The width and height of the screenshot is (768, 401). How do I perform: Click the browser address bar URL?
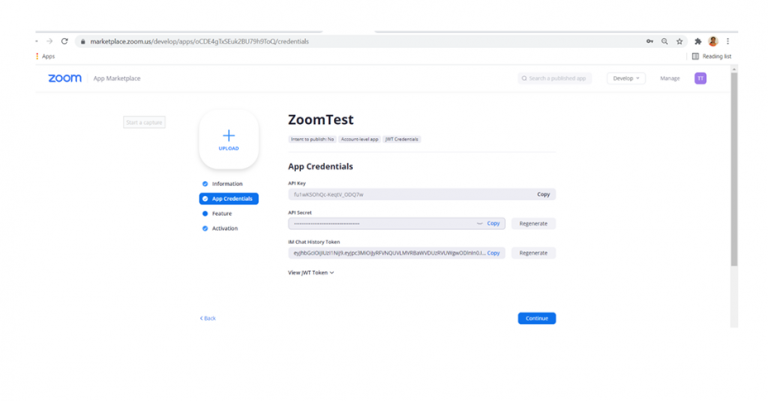coord(199,42)
